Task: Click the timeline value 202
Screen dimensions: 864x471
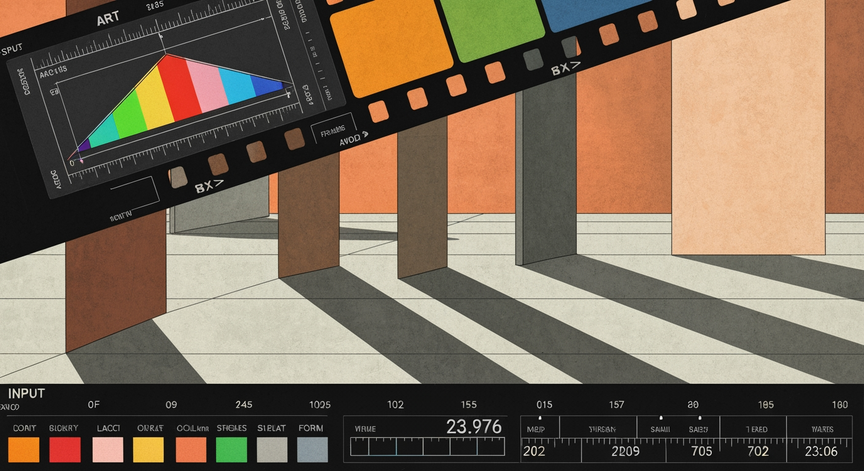Action: click(534, 452)
